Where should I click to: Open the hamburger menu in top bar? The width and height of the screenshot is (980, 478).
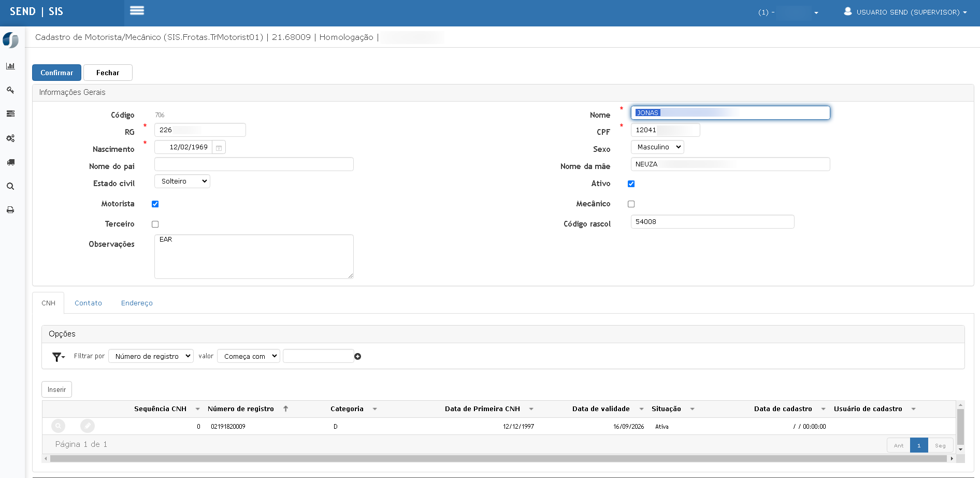(x=137, y=10)
